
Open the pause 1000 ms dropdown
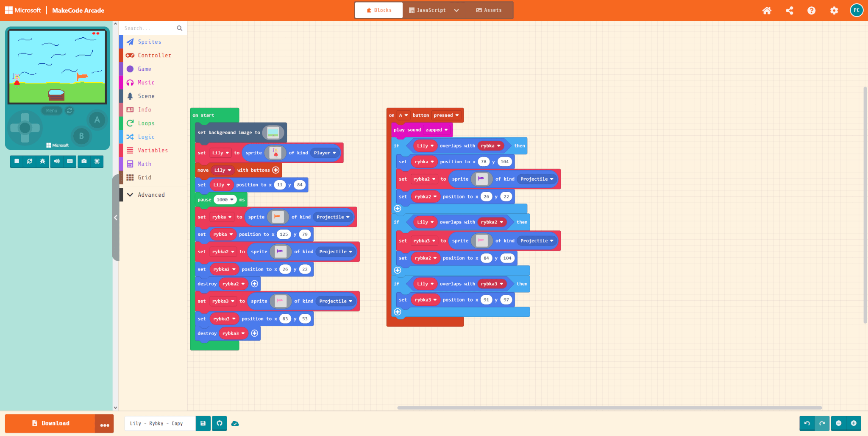(x=225, y=200)
